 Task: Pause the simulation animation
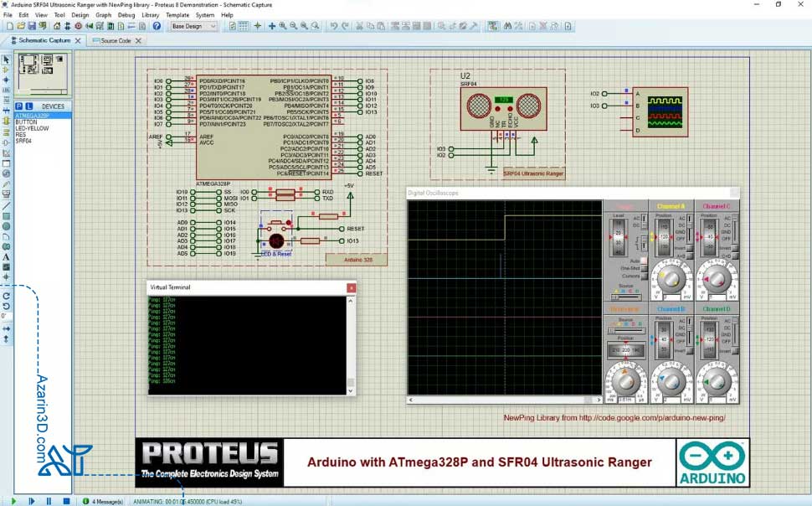pyautogui.click(x=49, y=501)
